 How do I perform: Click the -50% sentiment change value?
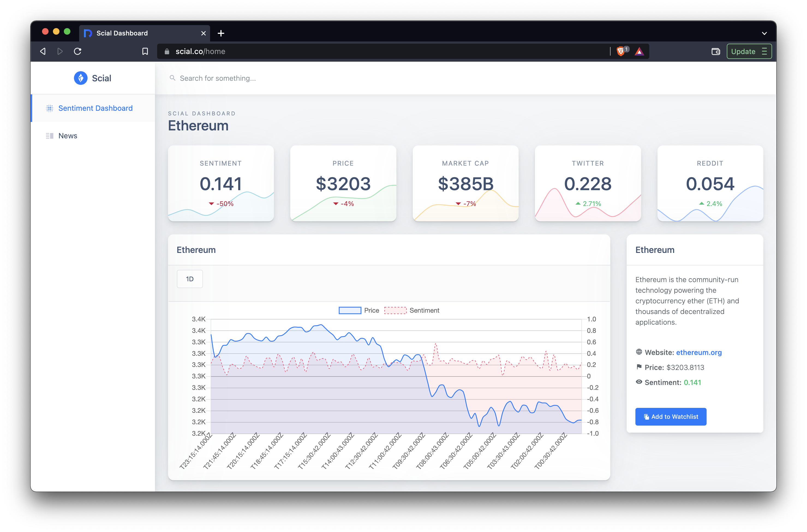pyautogui.click(x=225, y=204)
